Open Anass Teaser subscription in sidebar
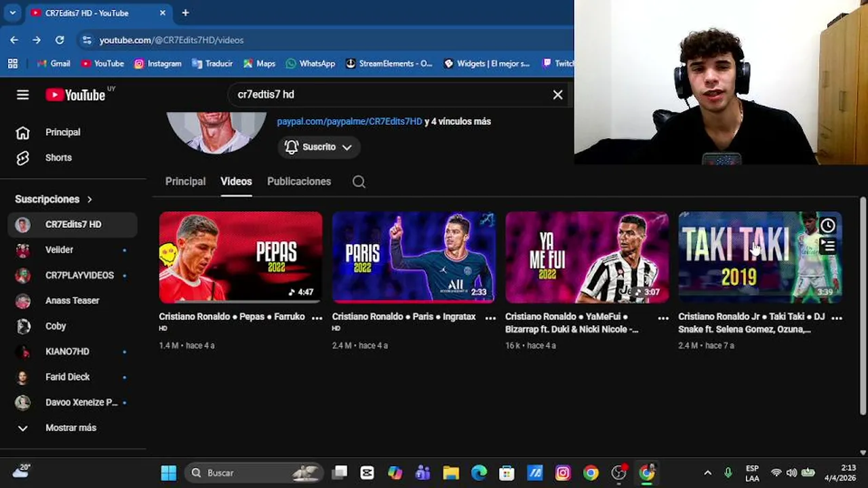Image resolution: width=868 pixels, height=488 pixels. point(73,300)
